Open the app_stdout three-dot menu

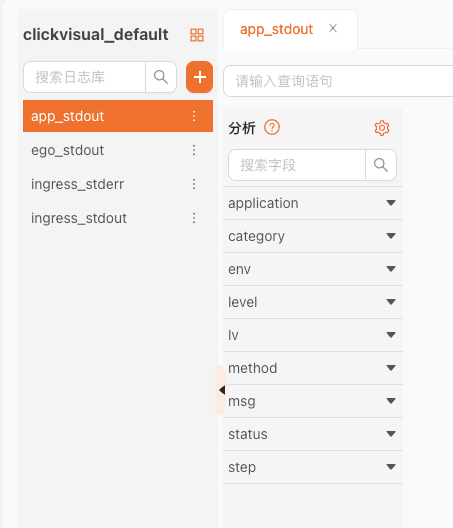coord(194,116)
